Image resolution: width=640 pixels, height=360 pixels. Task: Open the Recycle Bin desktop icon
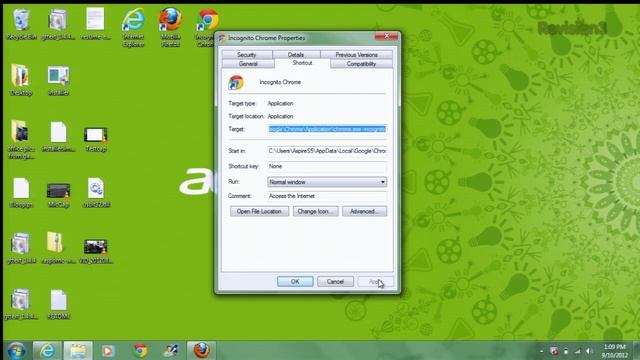pyautogui.click(x=21, y=24)
